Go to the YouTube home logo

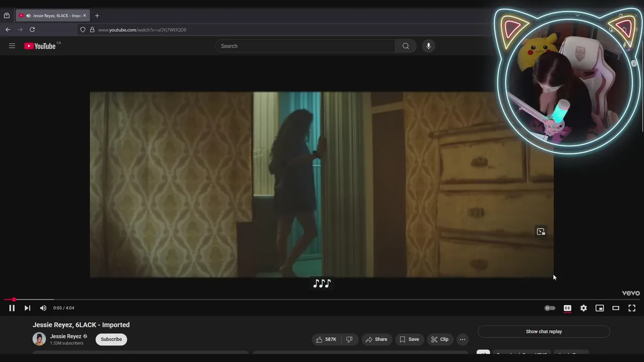tap(40, 46)
